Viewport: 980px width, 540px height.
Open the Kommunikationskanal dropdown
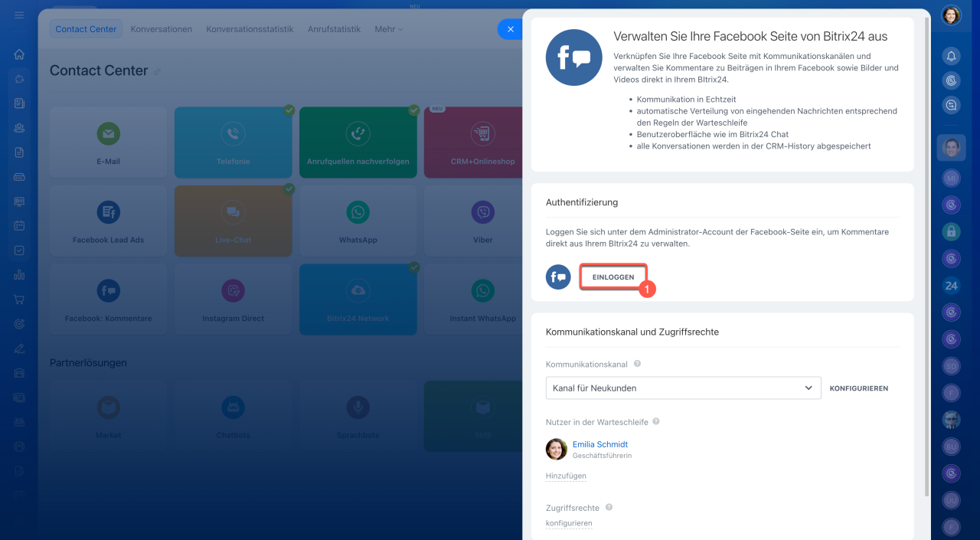(x=683, y=388)
